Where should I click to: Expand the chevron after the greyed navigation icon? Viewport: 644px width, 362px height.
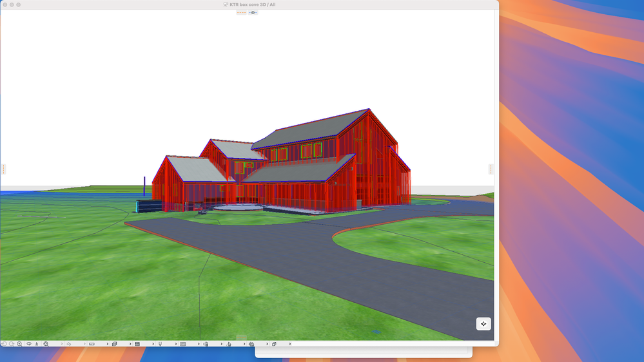[x=84, y=344]
